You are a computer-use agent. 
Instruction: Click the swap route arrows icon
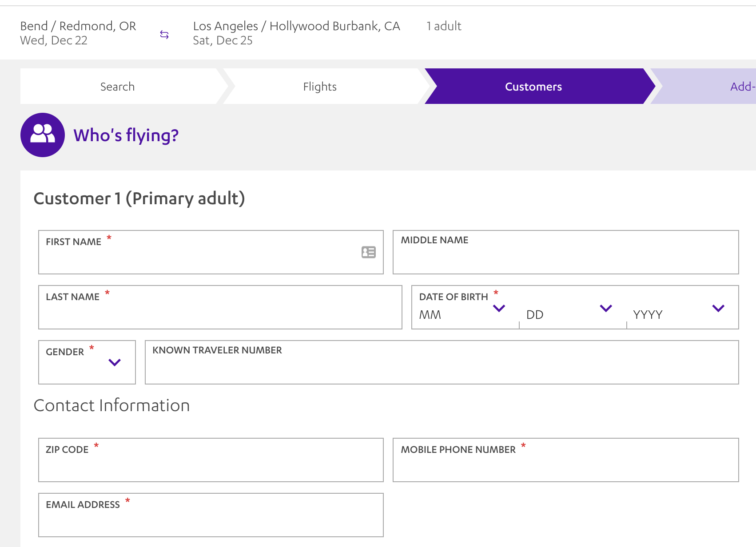point(164,35)
